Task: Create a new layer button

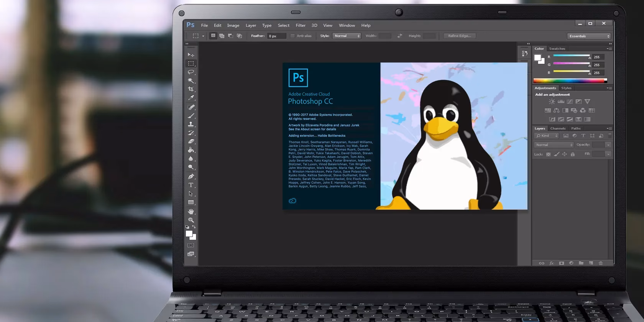Action: tap(591, 263)
